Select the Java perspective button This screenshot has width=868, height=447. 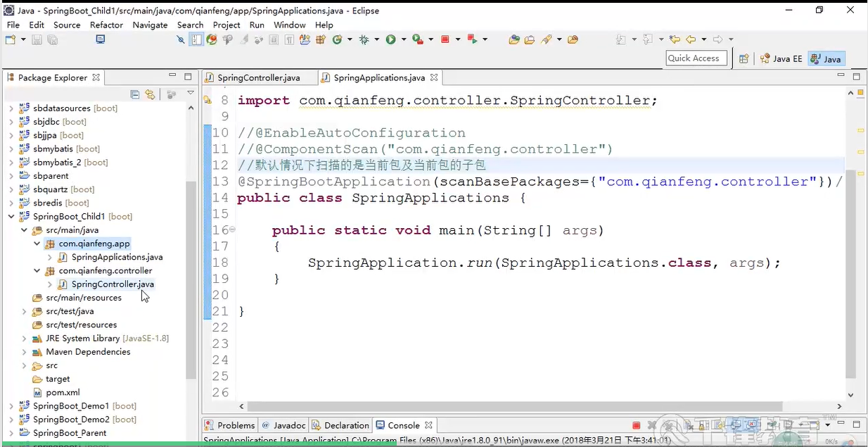(826, 59)
